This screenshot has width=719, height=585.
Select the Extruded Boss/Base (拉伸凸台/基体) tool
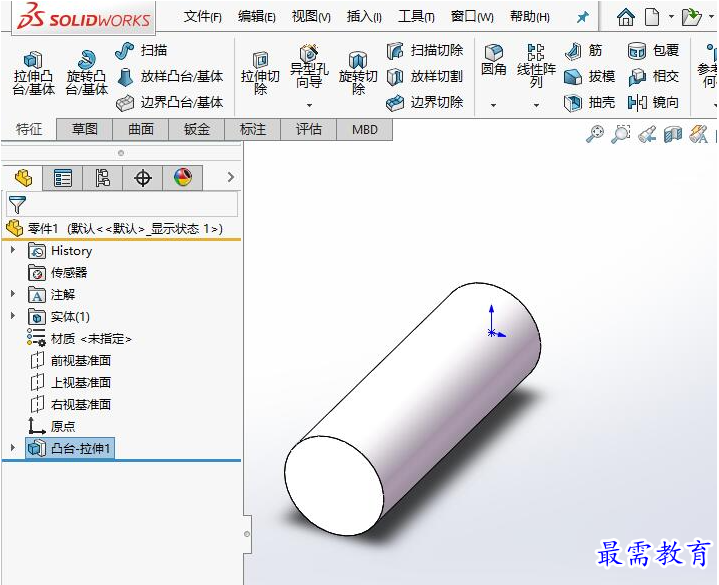[33, 73]
